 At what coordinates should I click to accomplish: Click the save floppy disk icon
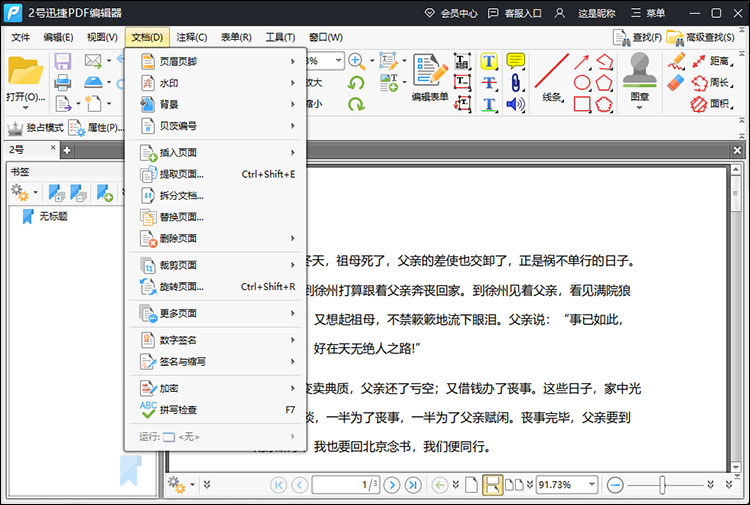[x=63, y=62]
